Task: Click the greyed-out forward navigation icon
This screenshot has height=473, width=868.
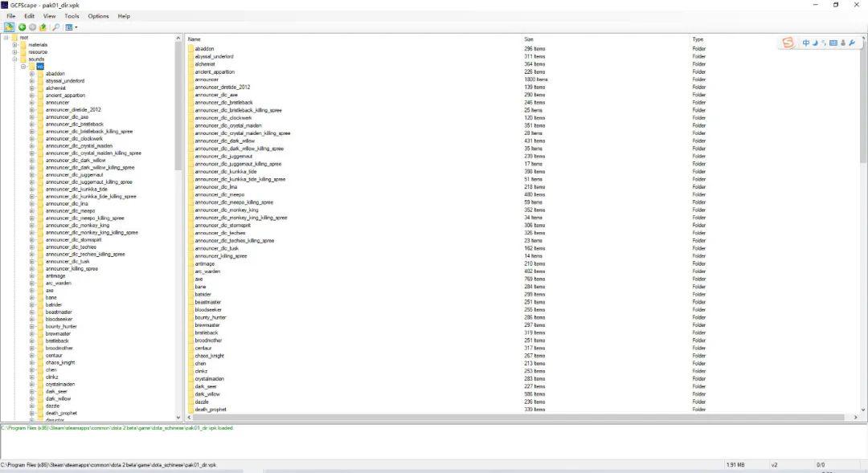Action: 33,27
